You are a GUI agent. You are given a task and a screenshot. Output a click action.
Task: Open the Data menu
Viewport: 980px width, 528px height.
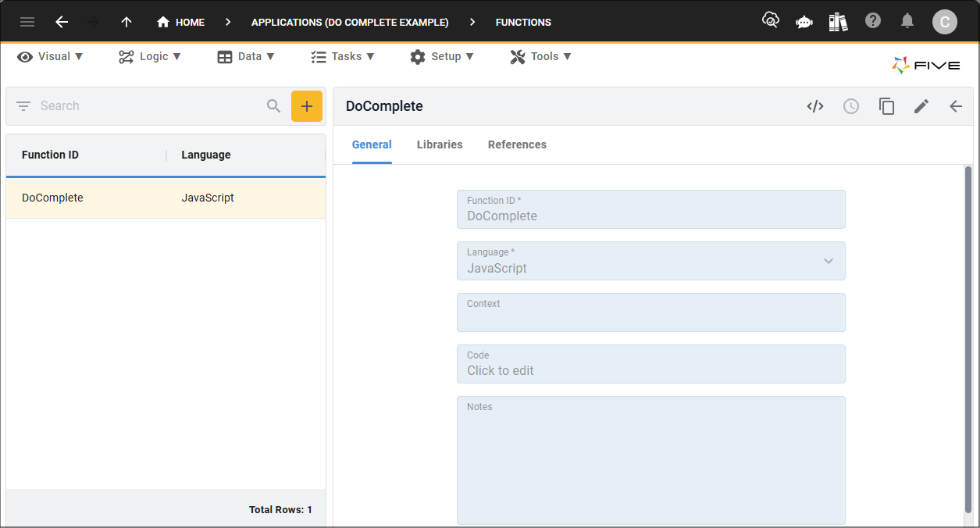coord(246,56)
